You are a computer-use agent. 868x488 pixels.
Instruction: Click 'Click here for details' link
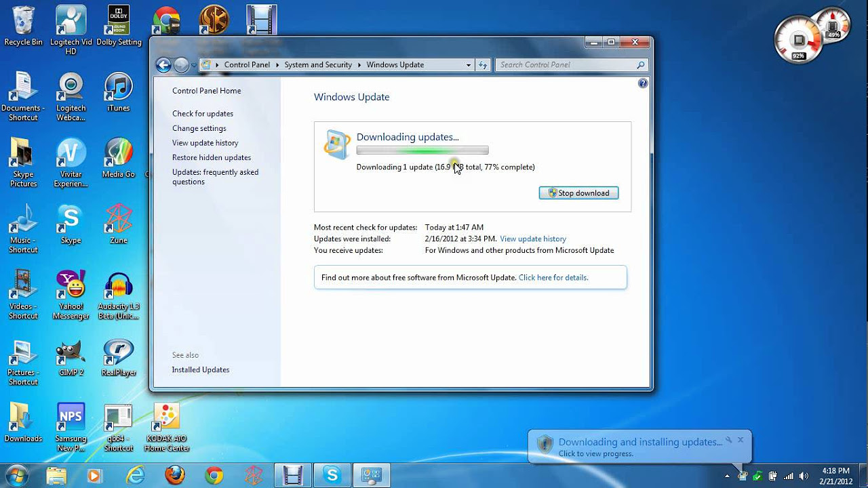553,278
